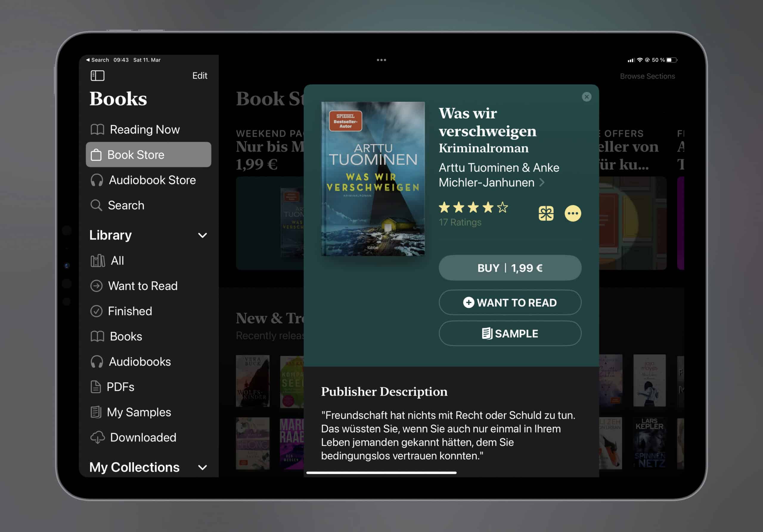The width and height of the screenshot is (763, 532).
Task: Click the Audiobook Store headphones icon
Action: [x=97, y=180]
